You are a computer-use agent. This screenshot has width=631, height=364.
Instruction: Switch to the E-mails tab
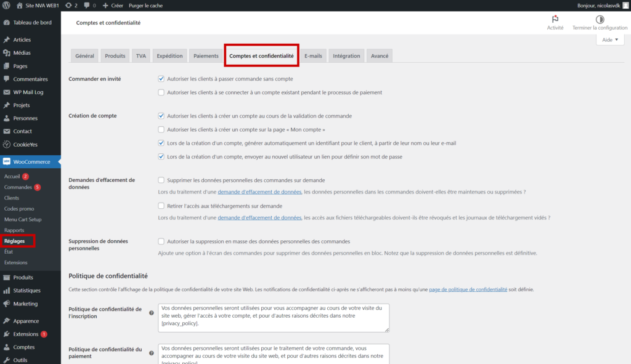coord(313,56)
